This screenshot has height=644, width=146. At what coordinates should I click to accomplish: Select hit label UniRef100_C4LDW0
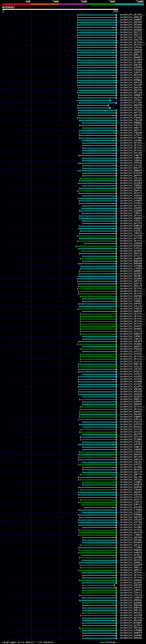[131, 140]
